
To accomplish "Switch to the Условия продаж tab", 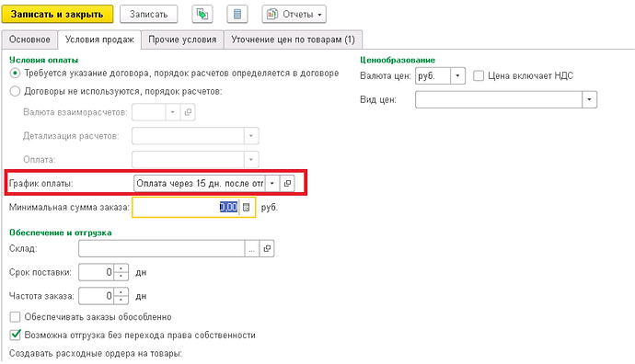I will point(99,40).
